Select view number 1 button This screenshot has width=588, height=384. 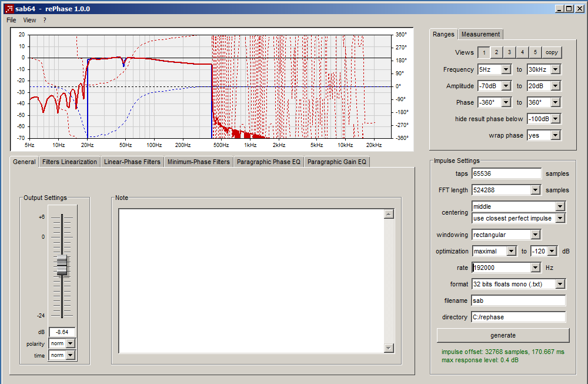pos(483,52)
